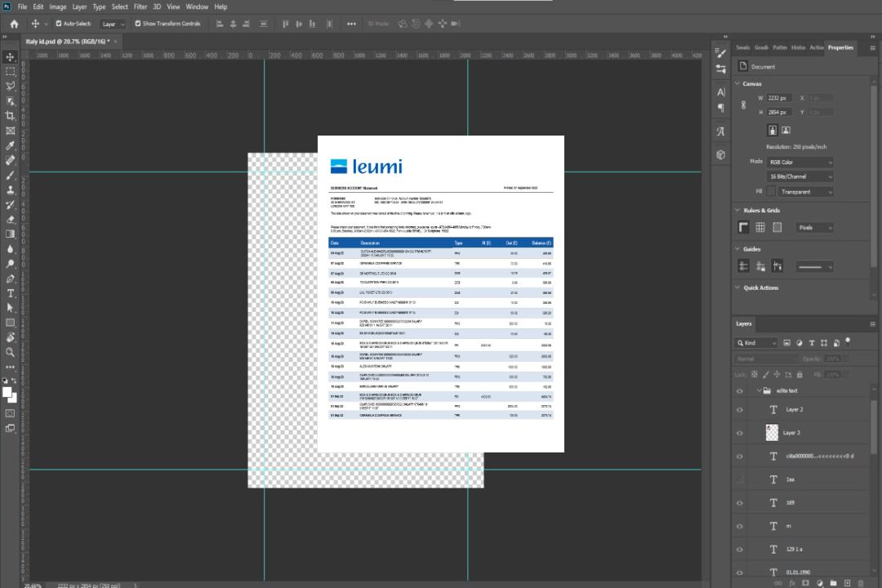Hide Layer 3 visibility eye
The width and height of the screenshot is (882, 588).
[740, 434]
